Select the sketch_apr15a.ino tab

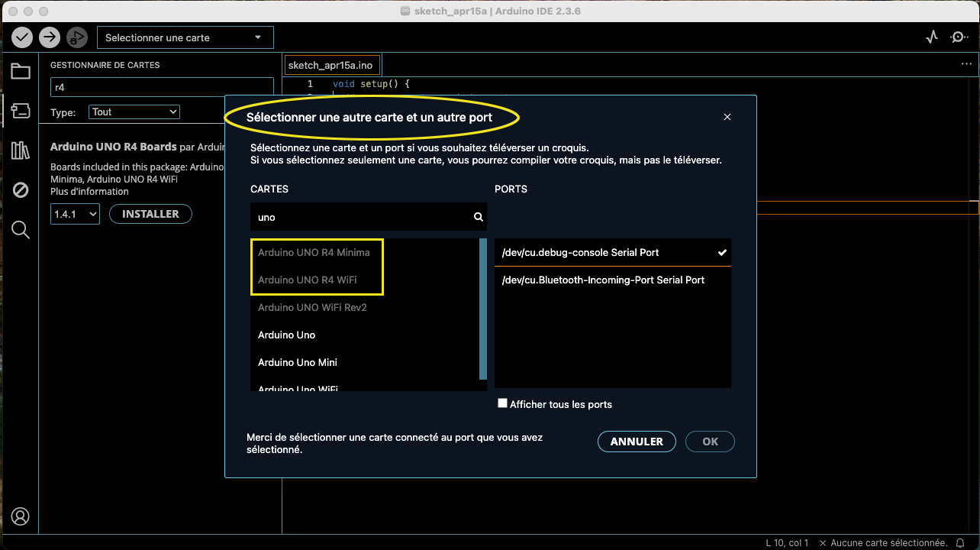tap(330, 66)
